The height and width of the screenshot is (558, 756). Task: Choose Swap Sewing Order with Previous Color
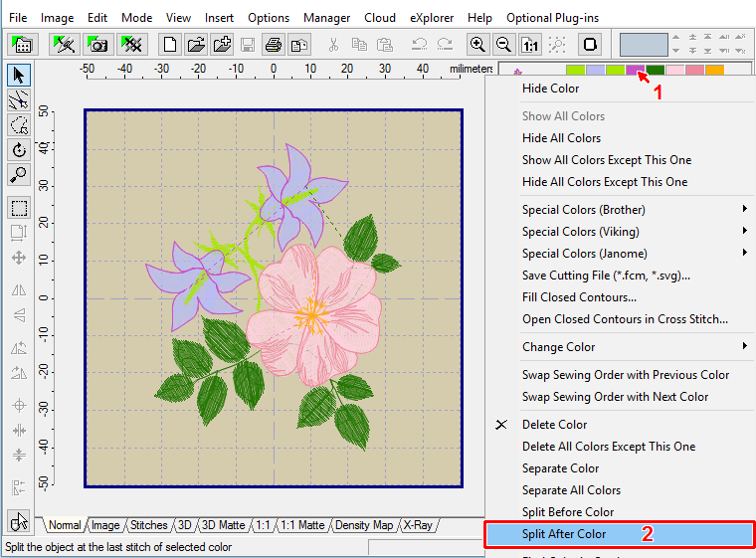tap(620, 375)
